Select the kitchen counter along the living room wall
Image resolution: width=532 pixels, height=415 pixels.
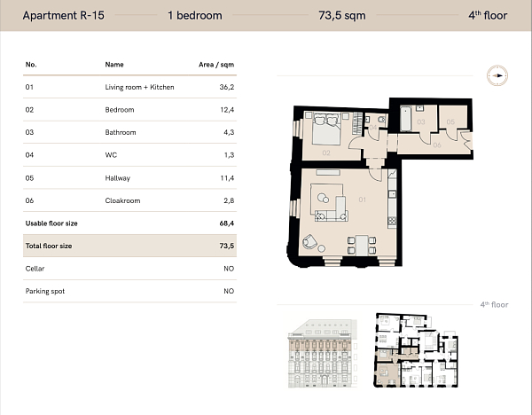(390, 213)
